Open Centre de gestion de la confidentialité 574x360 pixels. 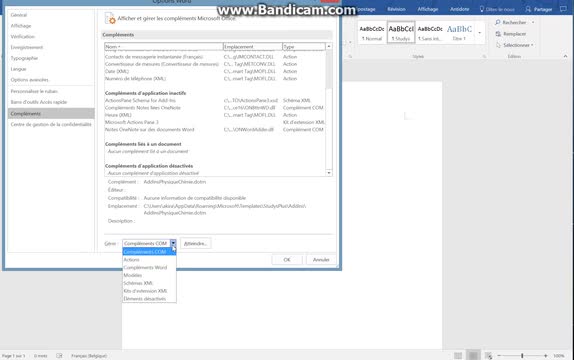tap(51, 125)
